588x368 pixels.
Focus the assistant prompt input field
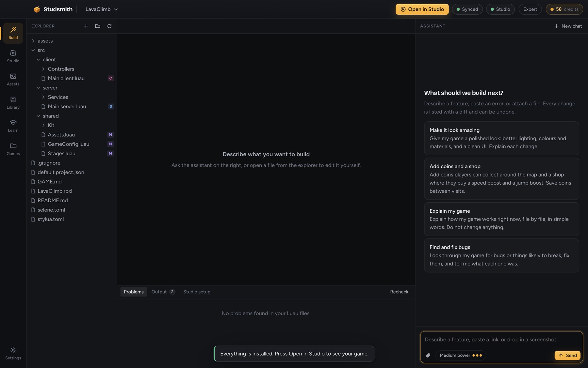501,340
